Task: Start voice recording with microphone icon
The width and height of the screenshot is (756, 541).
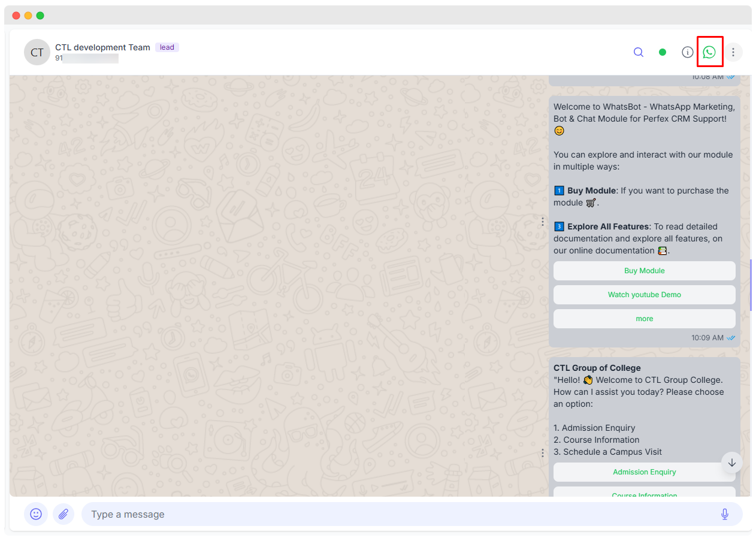Action: point(725,514)
